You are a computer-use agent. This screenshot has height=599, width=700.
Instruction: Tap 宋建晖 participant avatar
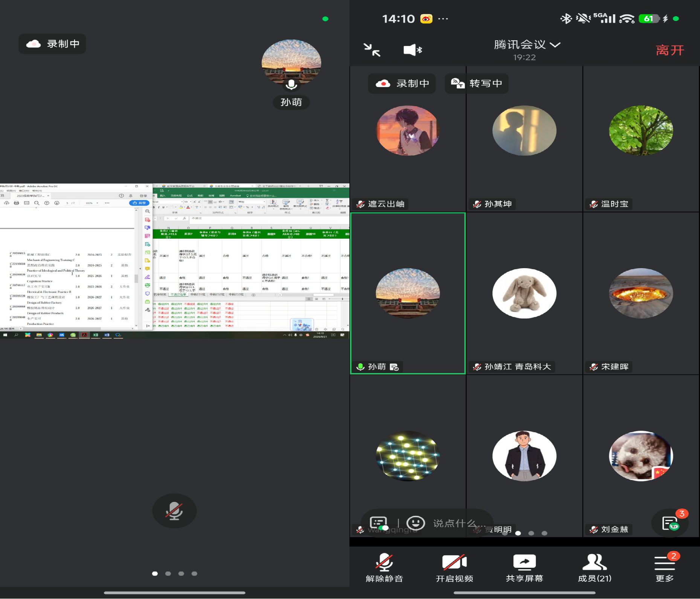pyautogui.click(x=641, y=293)
